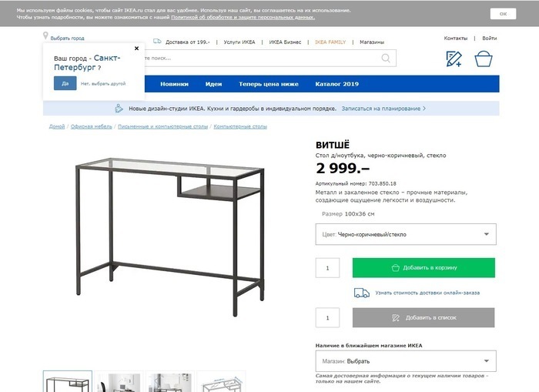
Task: Click the green Добавить в корзину button
Action: [x=423, y=267]
